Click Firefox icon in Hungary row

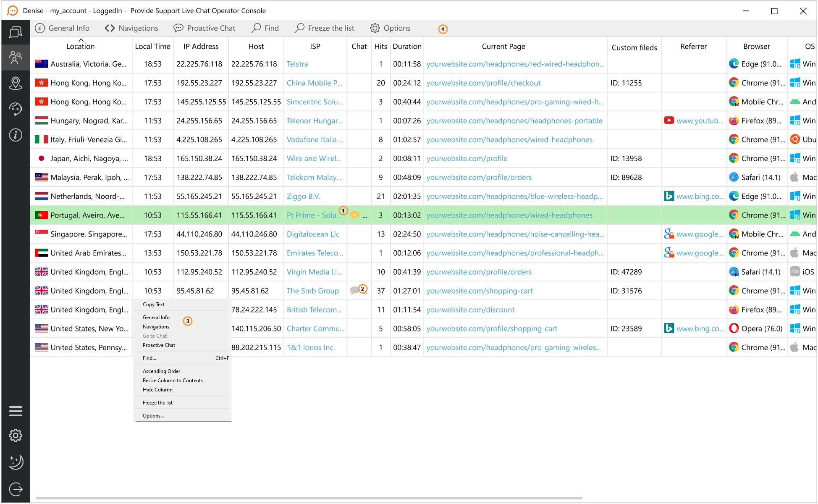734,121
